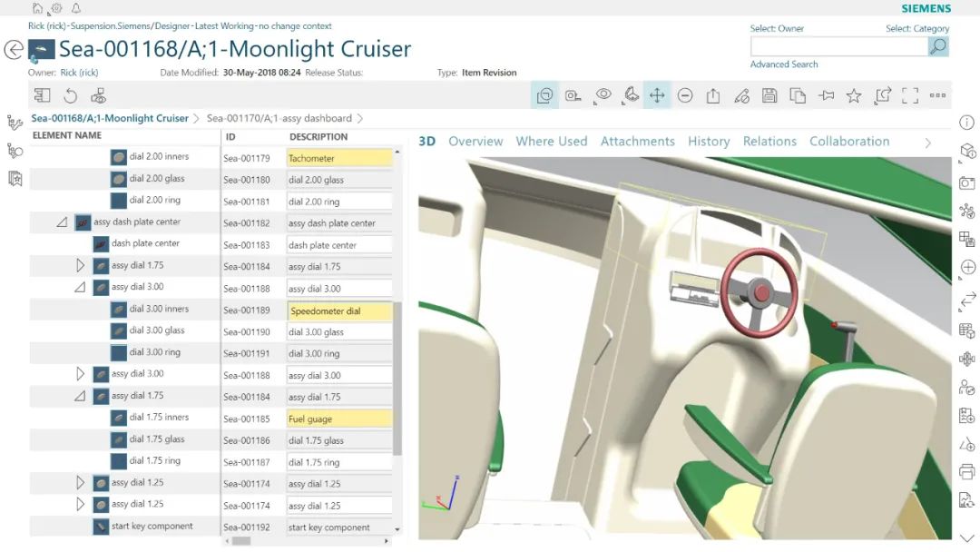This screenshot has height=552, width=980.
Task: Click the element table vertical scrollbar
Action: [397, 381]
